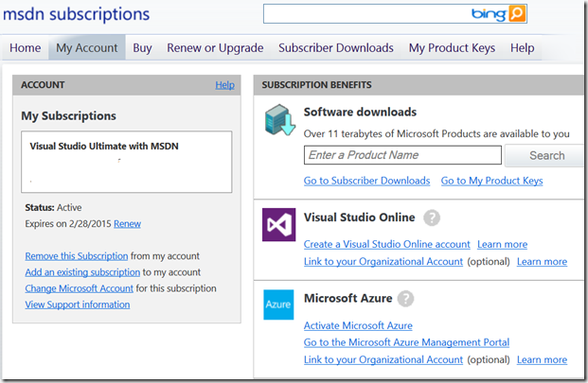Click the Renew link beside expiration date
This screenshot has width=588, height=383.
tap(128, 224)
